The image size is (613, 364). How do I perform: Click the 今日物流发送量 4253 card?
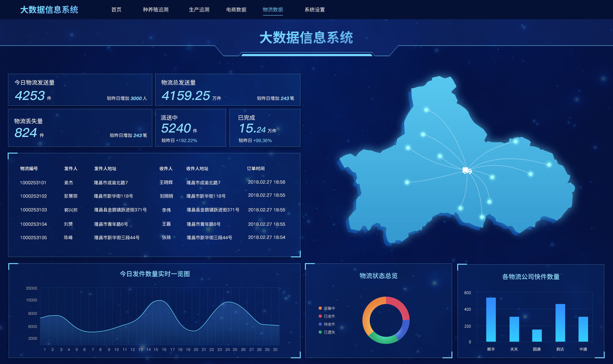[80, 90]
